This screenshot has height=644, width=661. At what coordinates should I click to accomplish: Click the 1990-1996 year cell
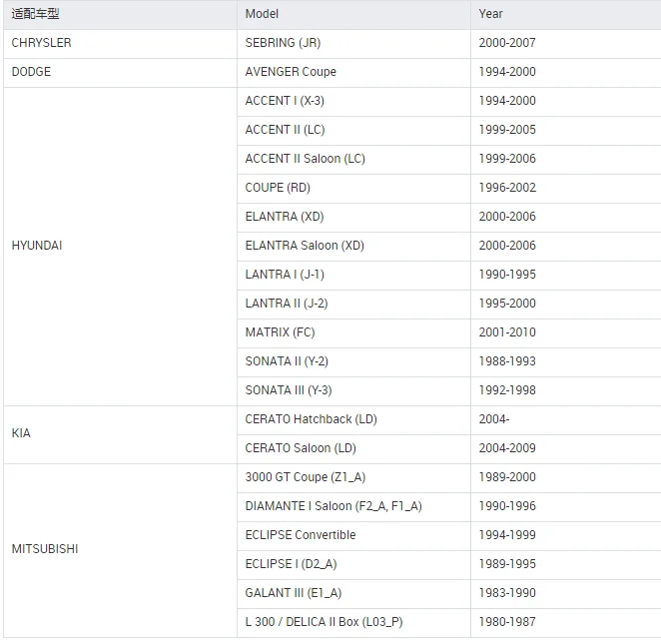(566, 507)
